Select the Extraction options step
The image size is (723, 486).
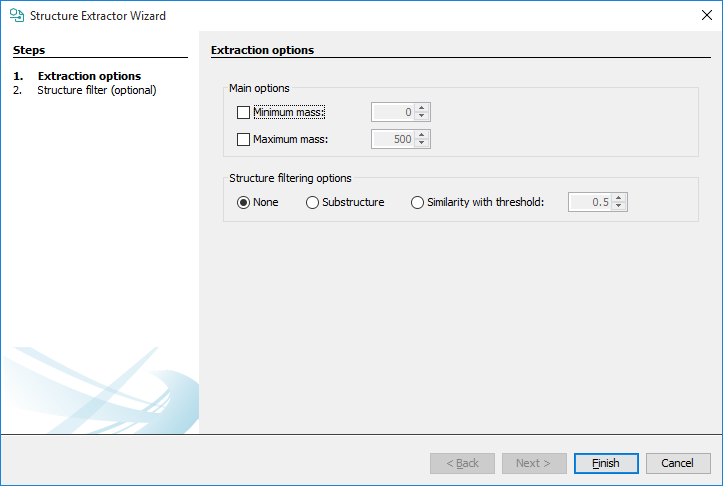pos(88,76)
